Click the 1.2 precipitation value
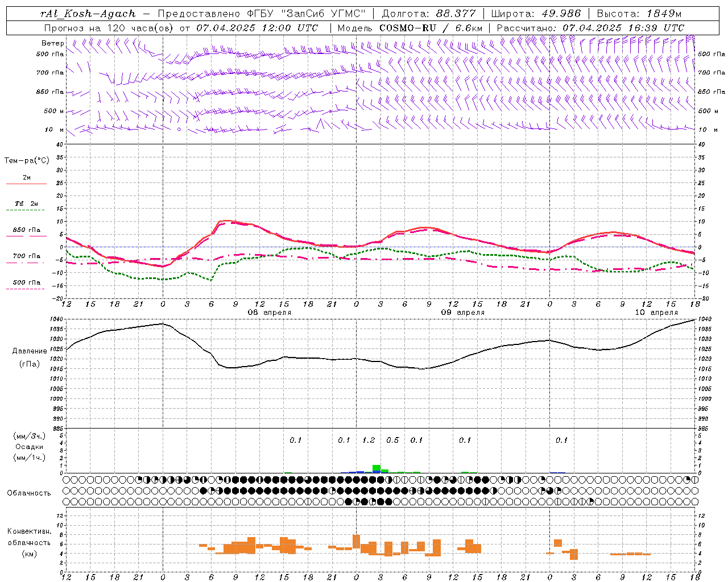Viewport: 728px width, 582px height. coord(369,440)
